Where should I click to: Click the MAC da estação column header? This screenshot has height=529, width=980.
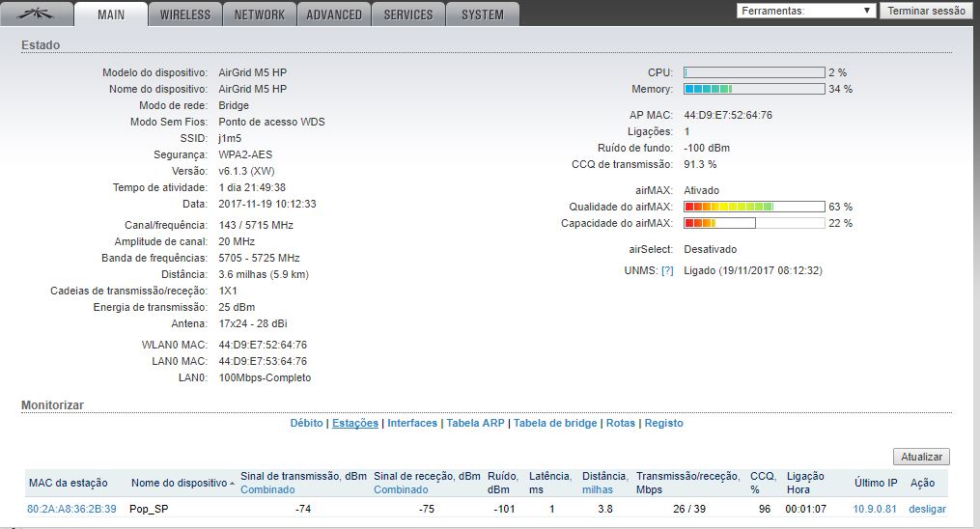69,483
